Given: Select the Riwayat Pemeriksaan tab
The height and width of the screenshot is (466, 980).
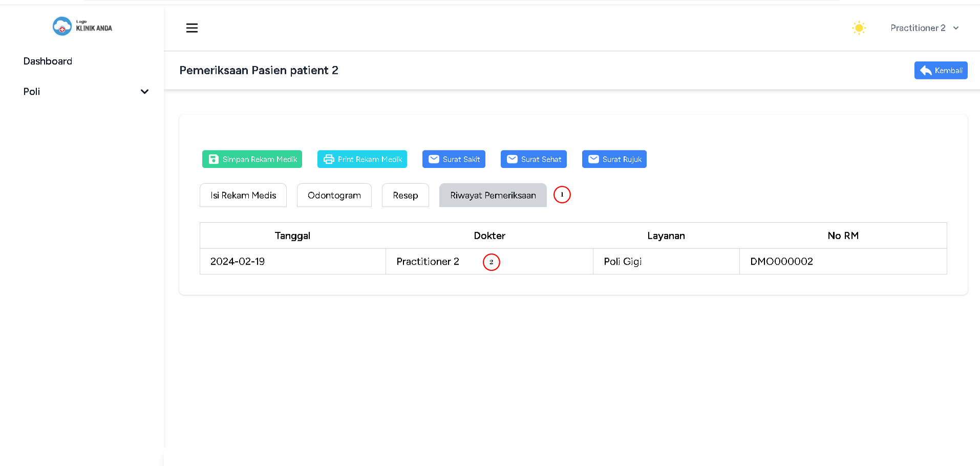Looking at the screenshot, I should click(x=493, y=195).
